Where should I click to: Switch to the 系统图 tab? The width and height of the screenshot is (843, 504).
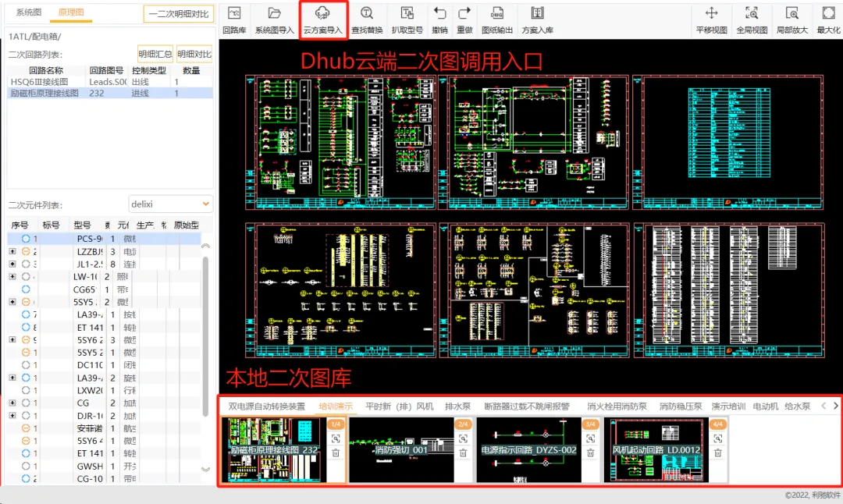tap(28, 12)
